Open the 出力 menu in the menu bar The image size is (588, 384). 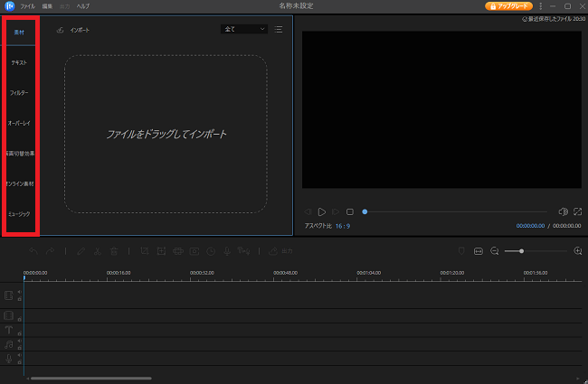64,6
